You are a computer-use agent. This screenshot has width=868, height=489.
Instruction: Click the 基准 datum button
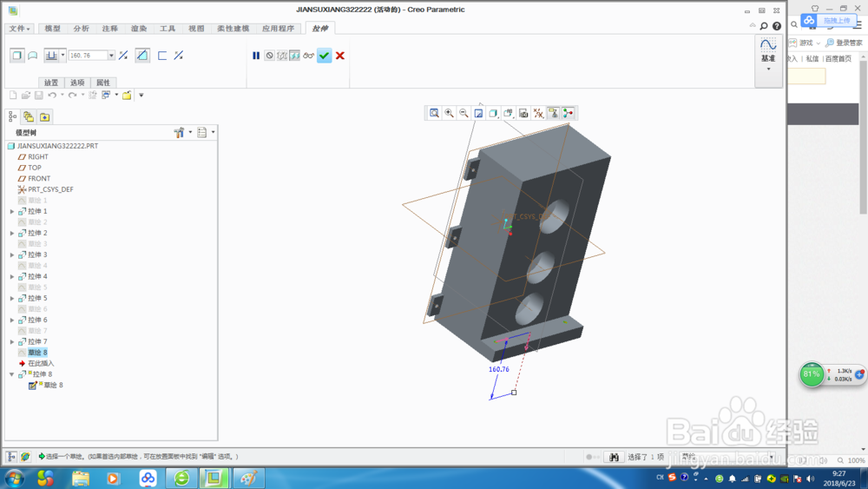[x=768, y=54]
